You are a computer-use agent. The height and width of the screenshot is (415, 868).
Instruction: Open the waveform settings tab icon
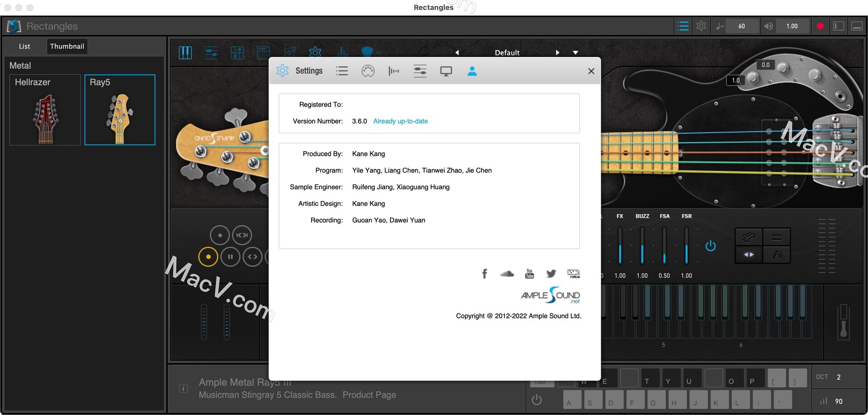394,71
